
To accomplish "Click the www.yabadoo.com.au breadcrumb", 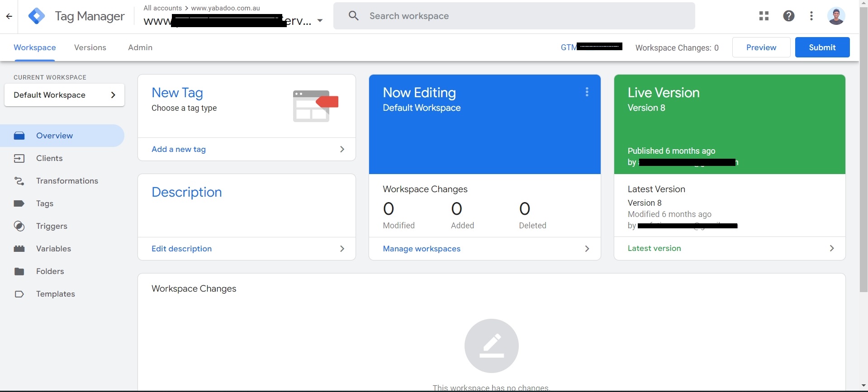I will (x=225, y=8).
